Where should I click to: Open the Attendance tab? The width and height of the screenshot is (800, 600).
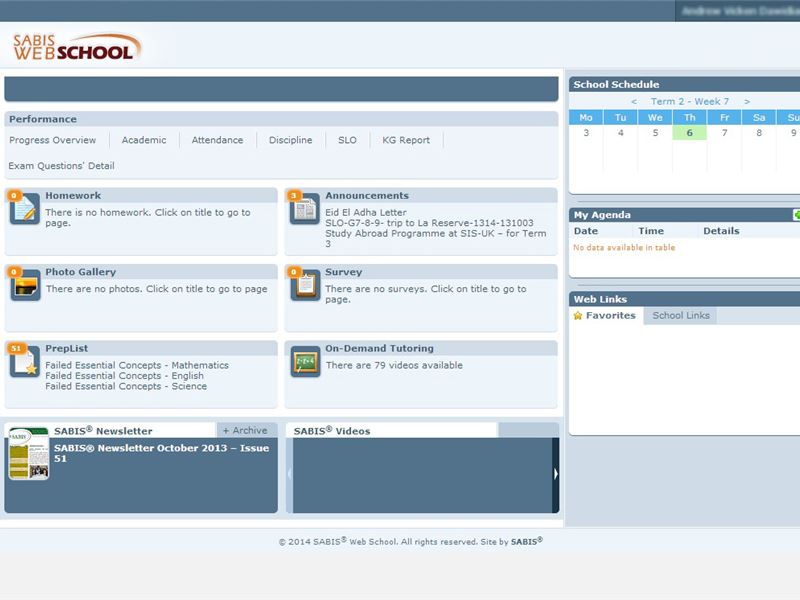click(217, 140)
